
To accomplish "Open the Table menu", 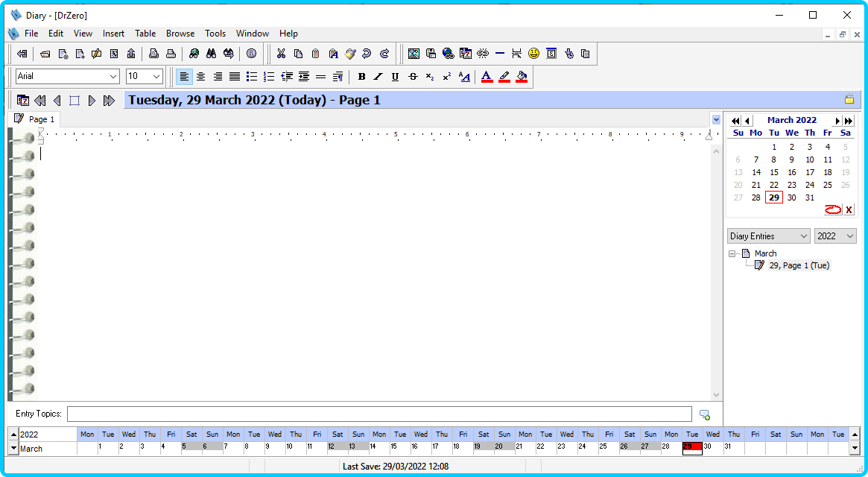I will pyautogui.click(x=145, y=34).
